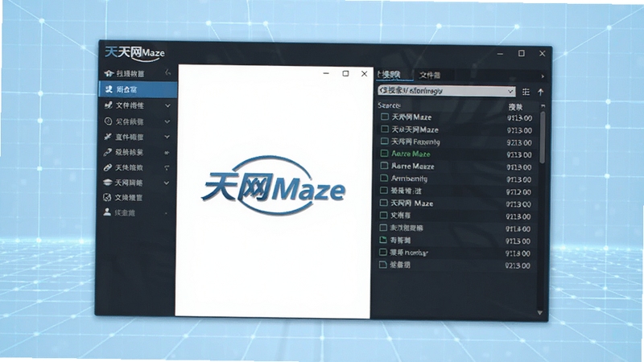Click the paperclip icon in the sidebar
Viewport: 644px width, 362px height.
click(x=108, y=167)
